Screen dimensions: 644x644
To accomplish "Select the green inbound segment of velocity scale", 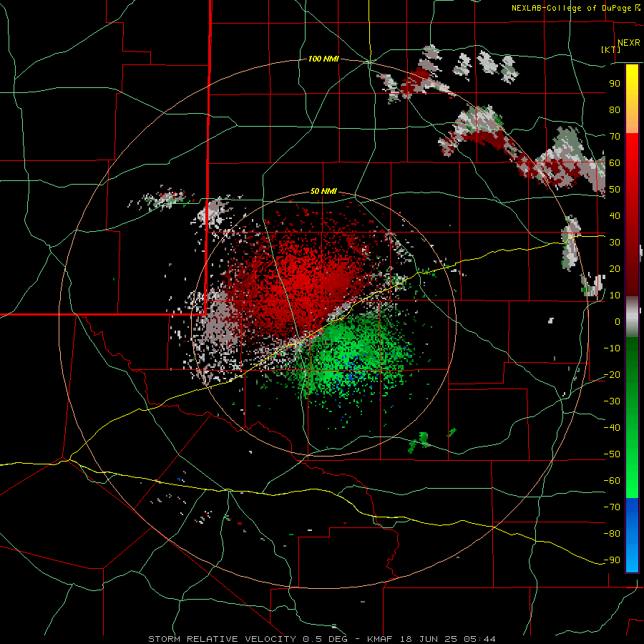I will (x=632, y=417).
